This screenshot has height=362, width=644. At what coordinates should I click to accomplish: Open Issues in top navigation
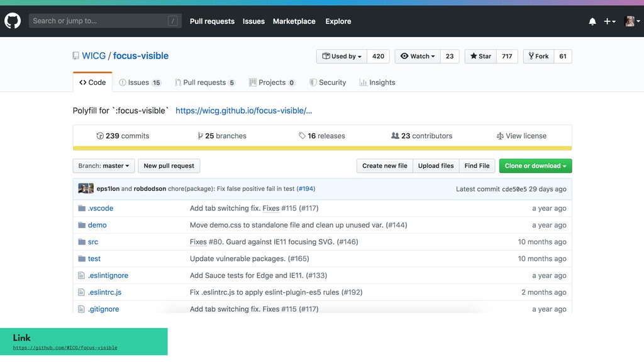click(x=253, y=21)
